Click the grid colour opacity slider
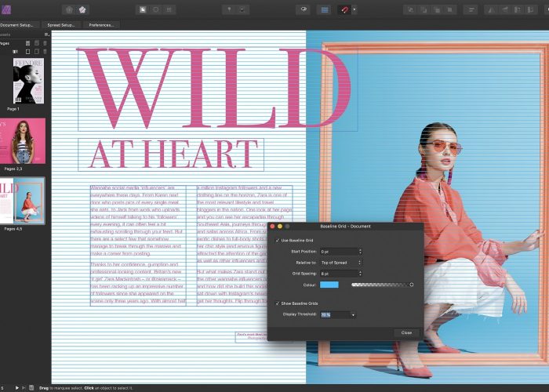This screenshot has width=549, height=392. pyautogui.click(x=383, y=285)
